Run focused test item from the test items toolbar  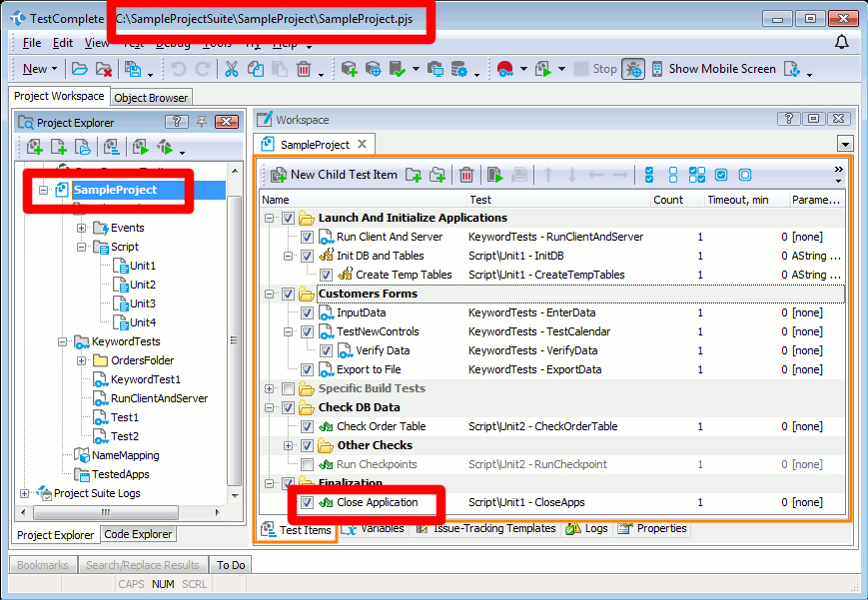pyautogui.click(x=495, y=175)
